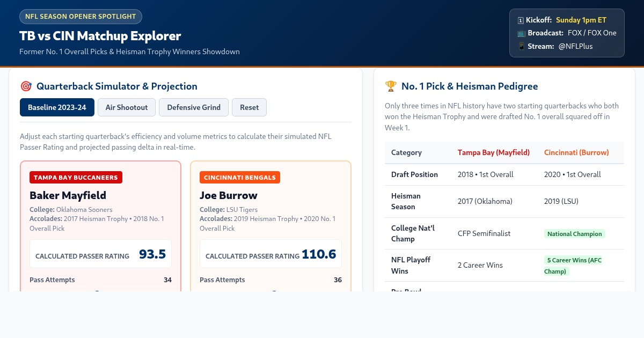Click the trophy icon beside Heisman Pedigree
This screenshot has height=338, width=644.
pos(391,86)
